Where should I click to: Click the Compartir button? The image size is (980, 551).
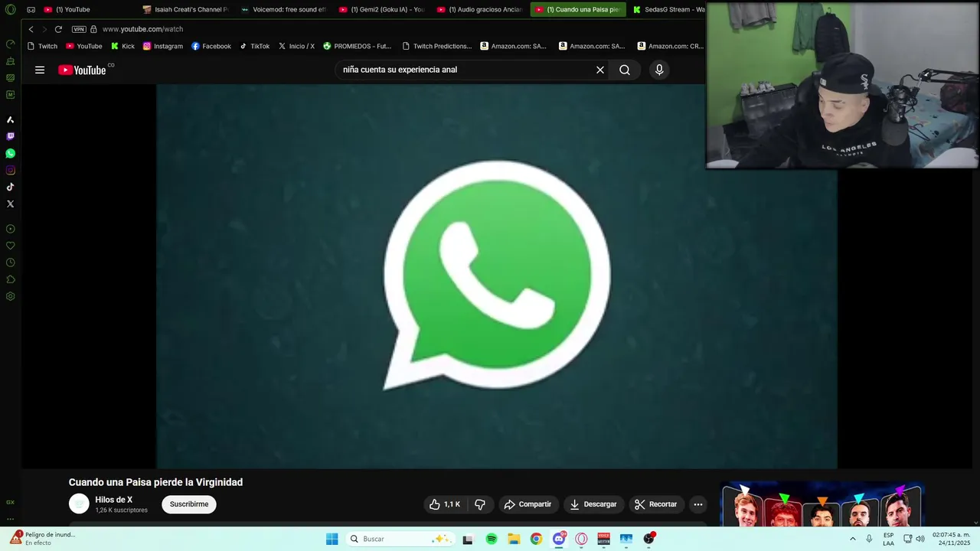point(528,504)
